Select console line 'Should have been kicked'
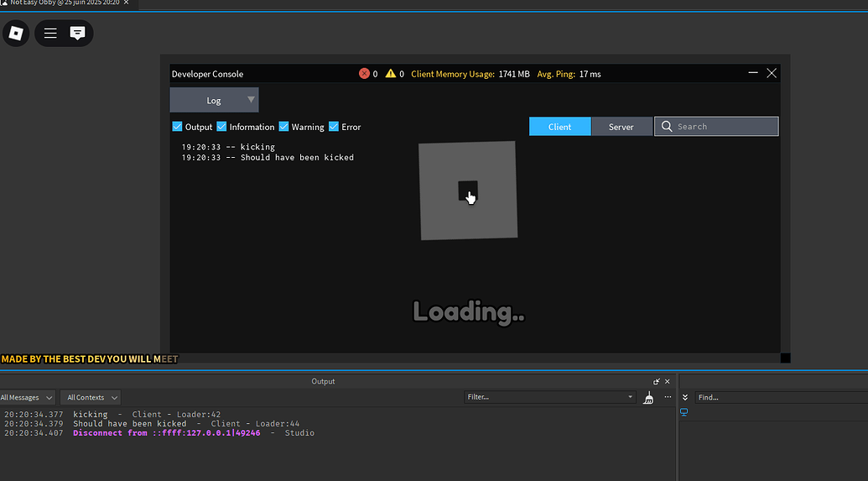The height and width of the screenshot is (481, 868). tap(268, 157)
